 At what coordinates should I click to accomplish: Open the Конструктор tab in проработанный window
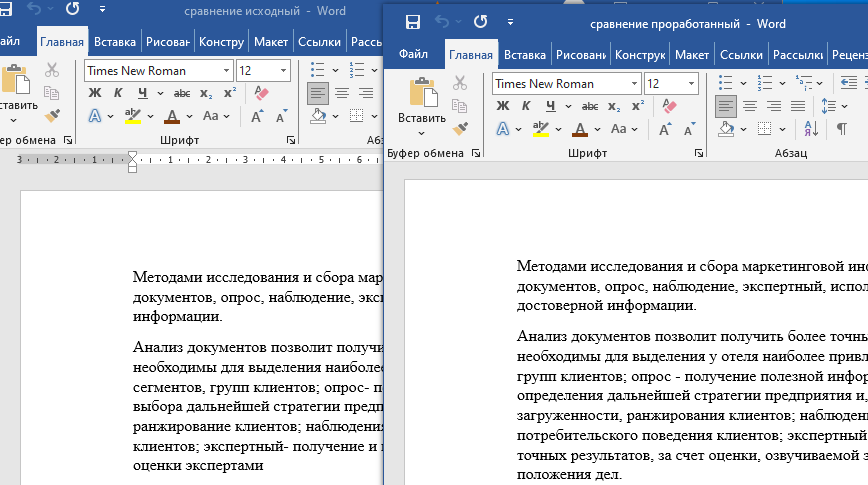[640, 55]
